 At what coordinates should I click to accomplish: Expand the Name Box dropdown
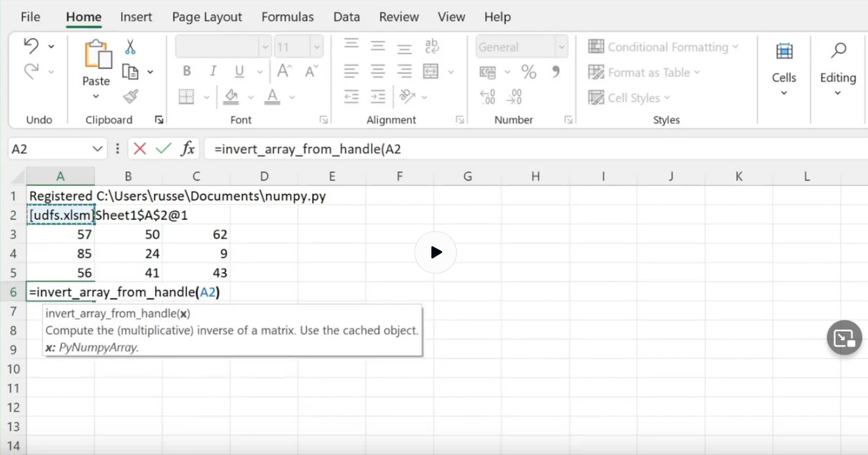click(x=97, y=149)
